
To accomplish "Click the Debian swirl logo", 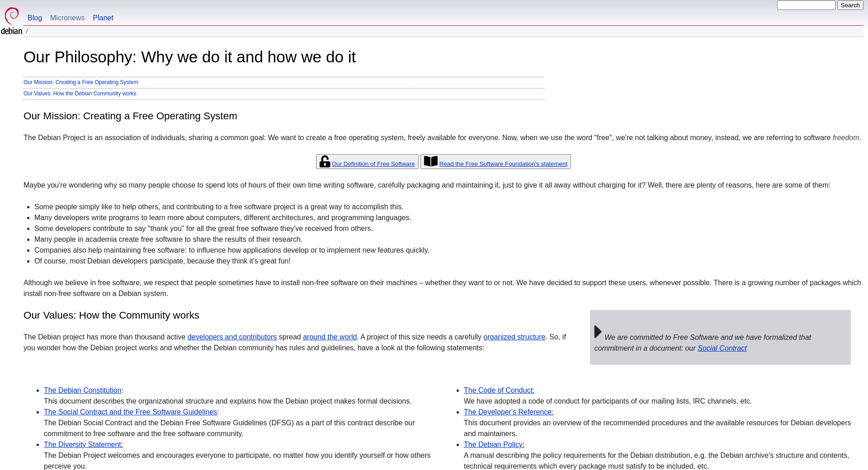I will (12, 20).
